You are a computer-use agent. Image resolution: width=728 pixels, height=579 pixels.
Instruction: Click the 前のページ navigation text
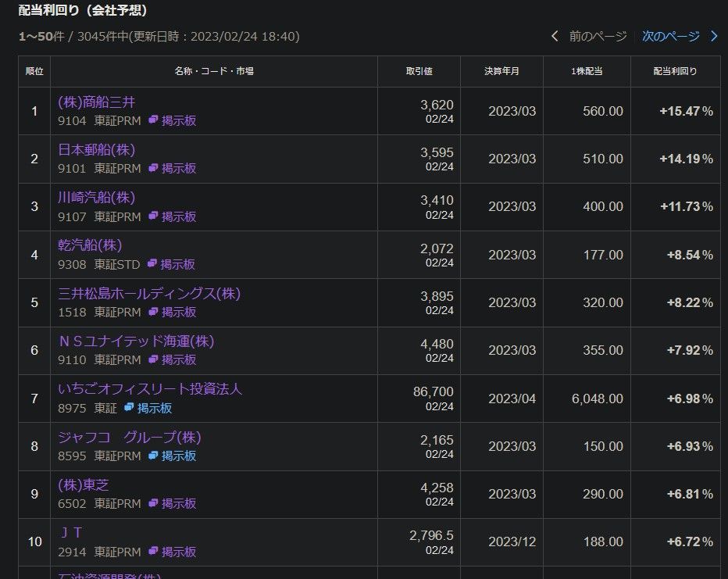pyautogui.click(x=597, y=36)
